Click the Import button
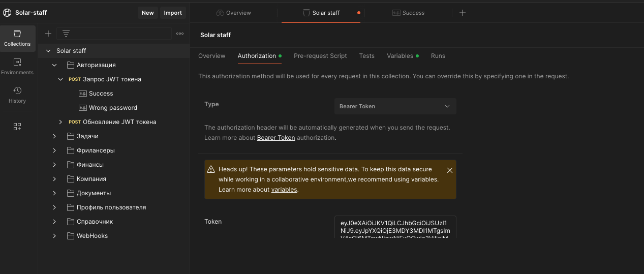The height and width of the screenshot is (274, 644). [173, 13]
